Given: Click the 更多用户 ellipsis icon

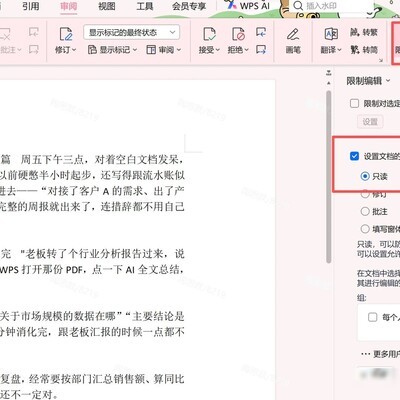Looking at the screenshot, I should 366,354.
